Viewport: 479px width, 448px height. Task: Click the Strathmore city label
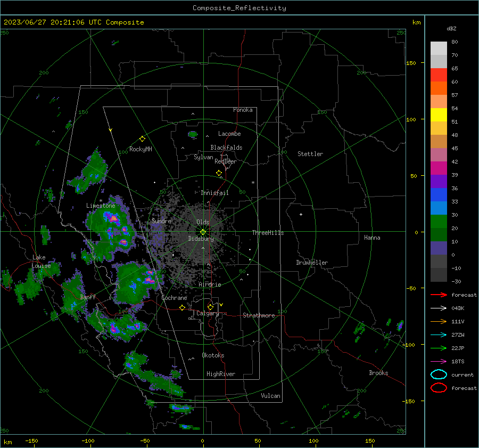pos(259,315)
